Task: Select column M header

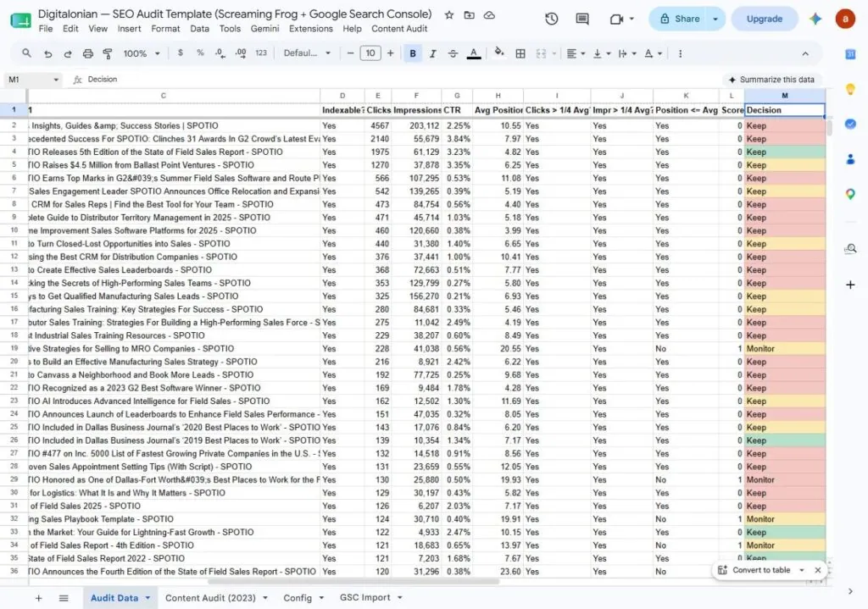Action: click(784, 96)
